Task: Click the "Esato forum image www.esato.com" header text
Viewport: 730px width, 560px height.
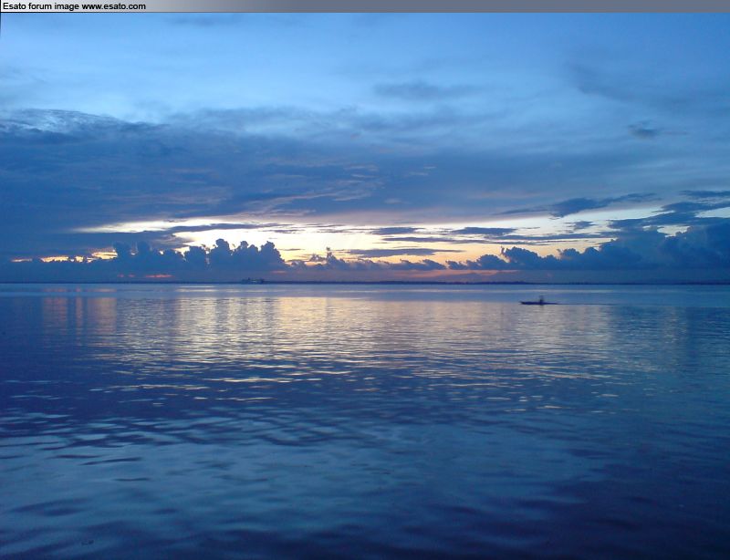Action: click(74, 6)
